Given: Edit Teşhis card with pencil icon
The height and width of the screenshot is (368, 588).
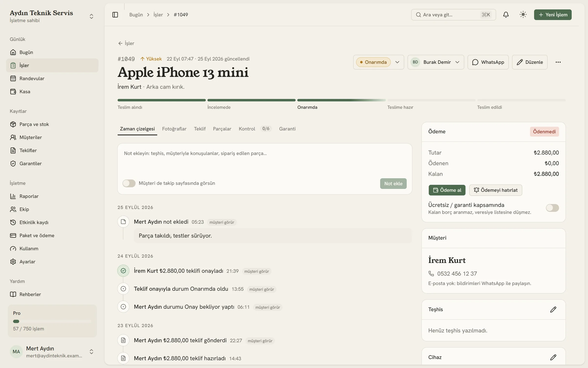Looking at the screenshot, I should click(x=553, y=309).
